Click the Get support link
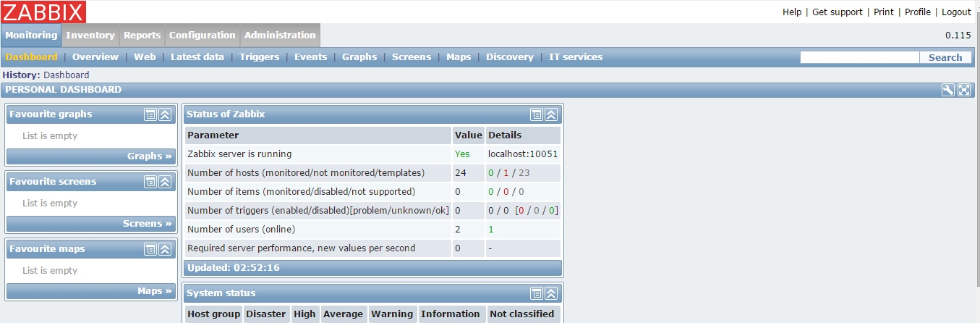Viewport: 980px width, 323px height. point(838,12)
